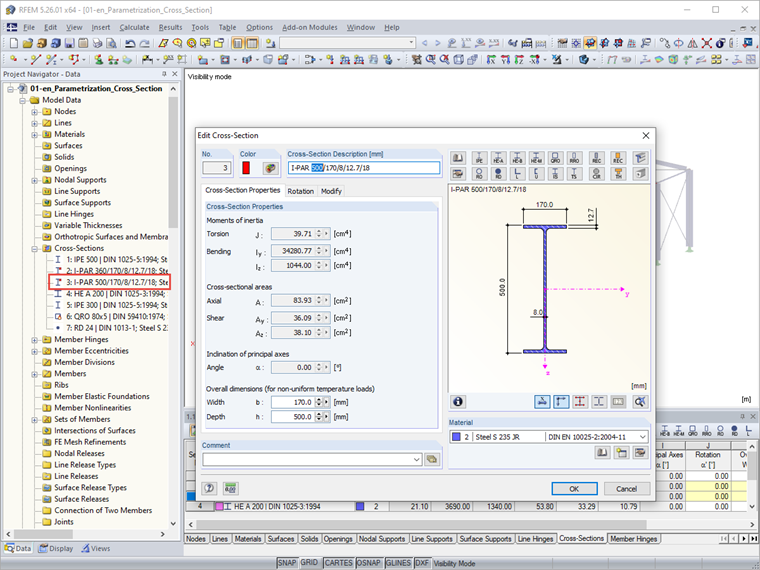Click the color picker icon beside red swatch
Screen dimensions: 760x570
269,168
